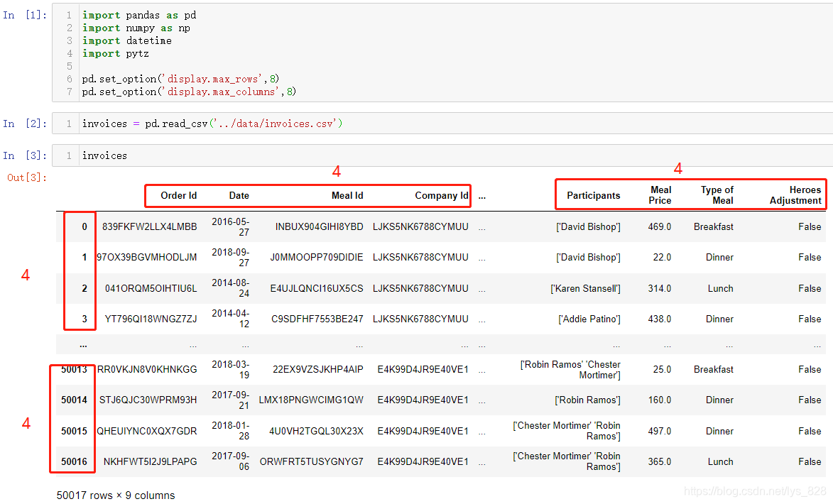833x504 pixels.
Task: Click meal price 469.0
Action: (x=659, y=226)
